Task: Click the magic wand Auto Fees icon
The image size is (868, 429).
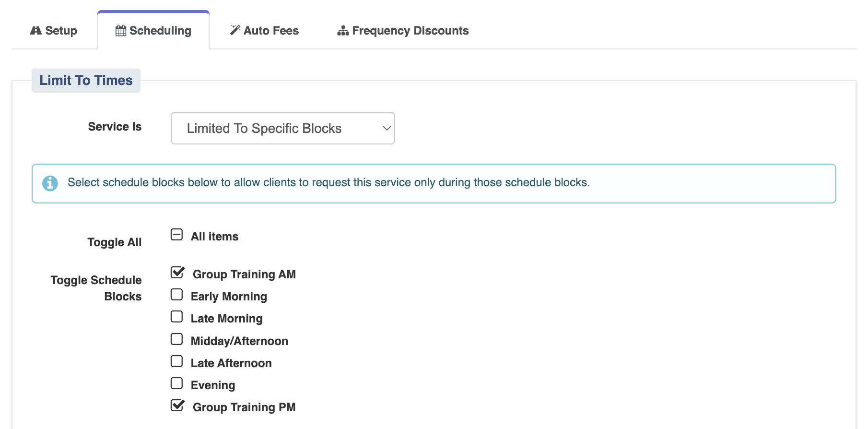Action: (235, 30)
